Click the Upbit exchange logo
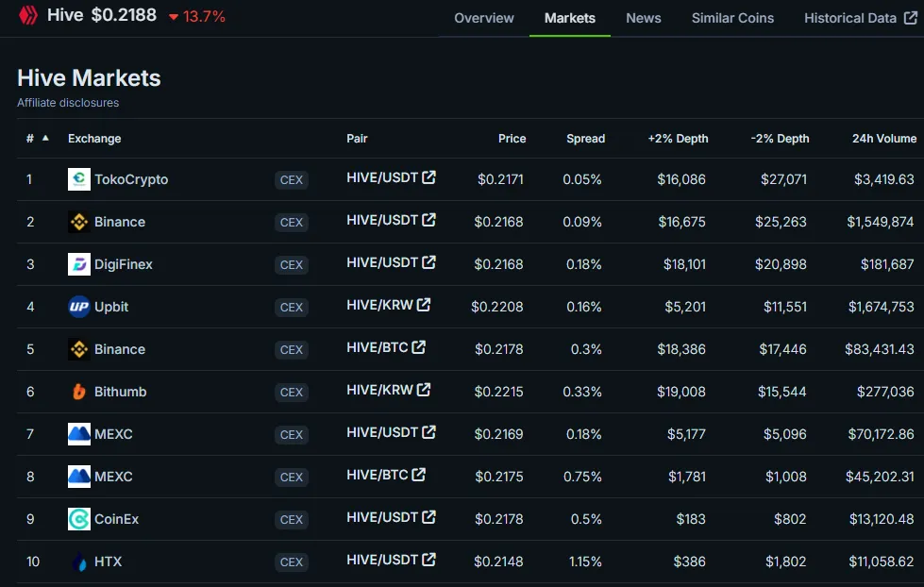The image size is (924, 587). (79, 307)
